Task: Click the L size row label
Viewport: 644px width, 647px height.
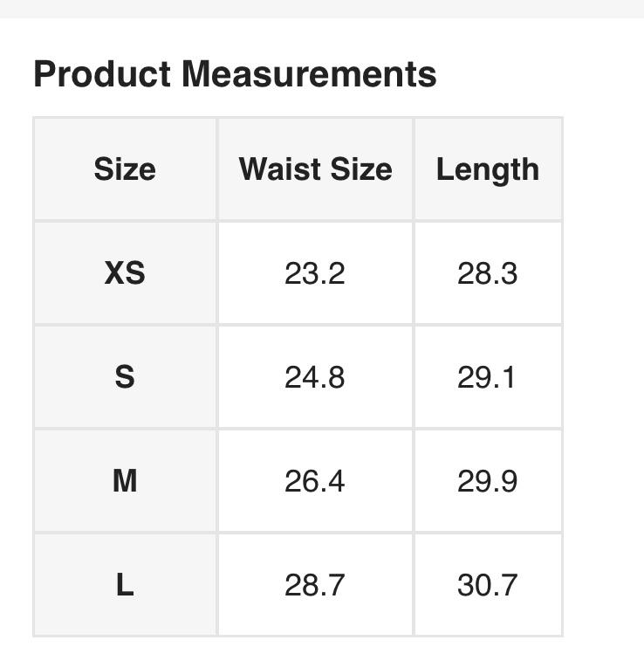Action: (x=125, y=585)
